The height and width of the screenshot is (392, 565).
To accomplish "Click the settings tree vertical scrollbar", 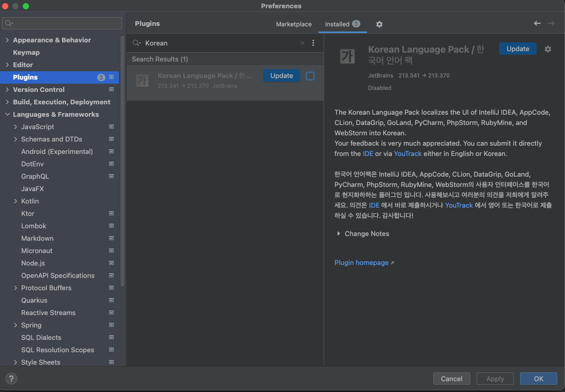I will (123, 161).
